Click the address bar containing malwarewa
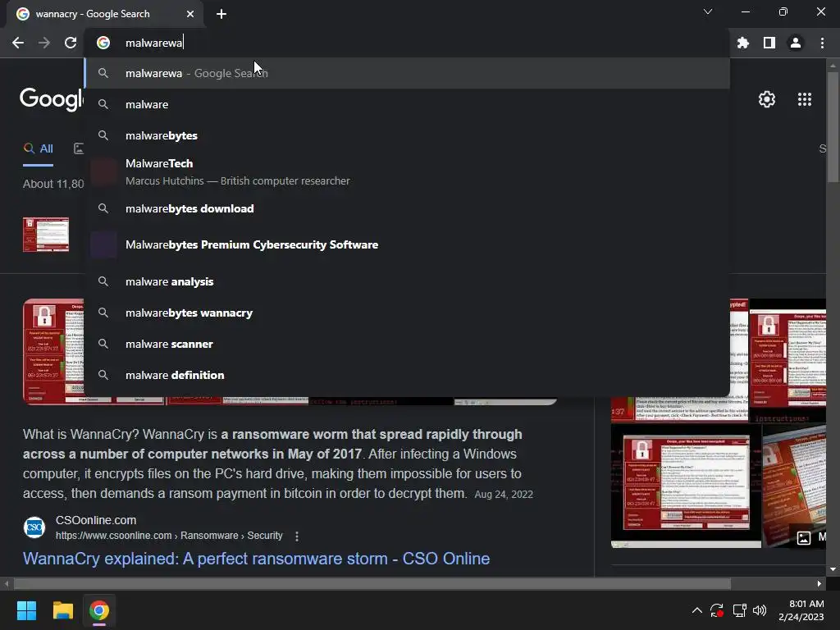Image resolution: width=840 pixels, height=630 pixels. [x=407, y=43]
